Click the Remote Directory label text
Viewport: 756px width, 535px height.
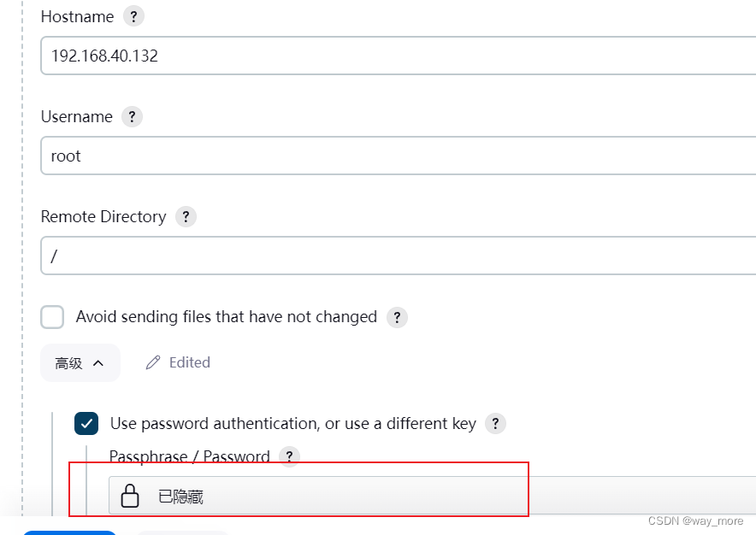(x=103, y=217)
